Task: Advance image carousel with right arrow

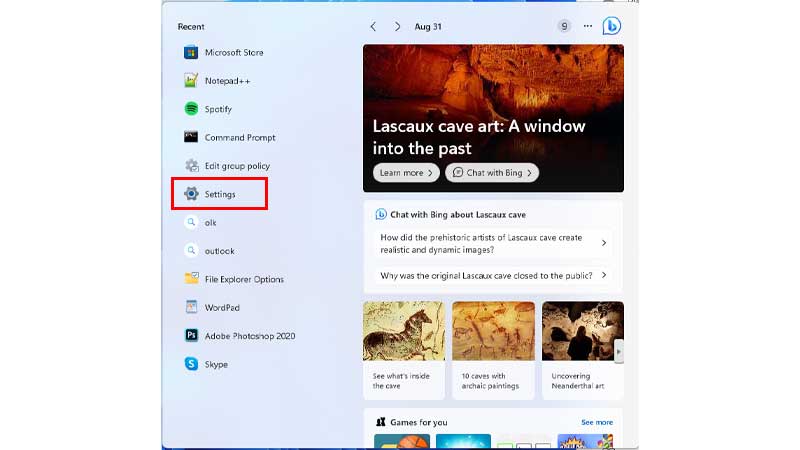Action: (x=618, y=352)
